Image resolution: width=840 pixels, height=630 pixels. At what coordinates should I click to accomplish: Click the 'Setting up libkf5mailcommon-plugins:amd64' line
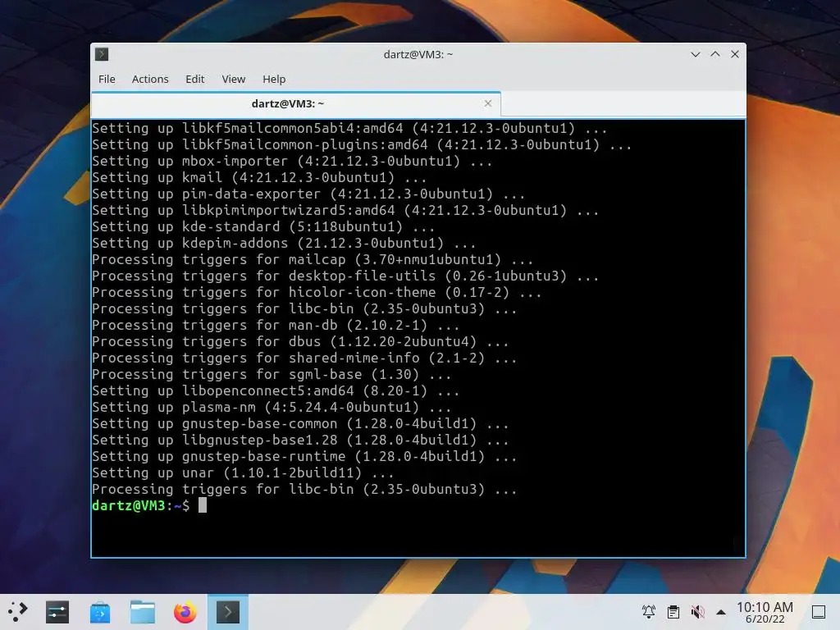362,144
